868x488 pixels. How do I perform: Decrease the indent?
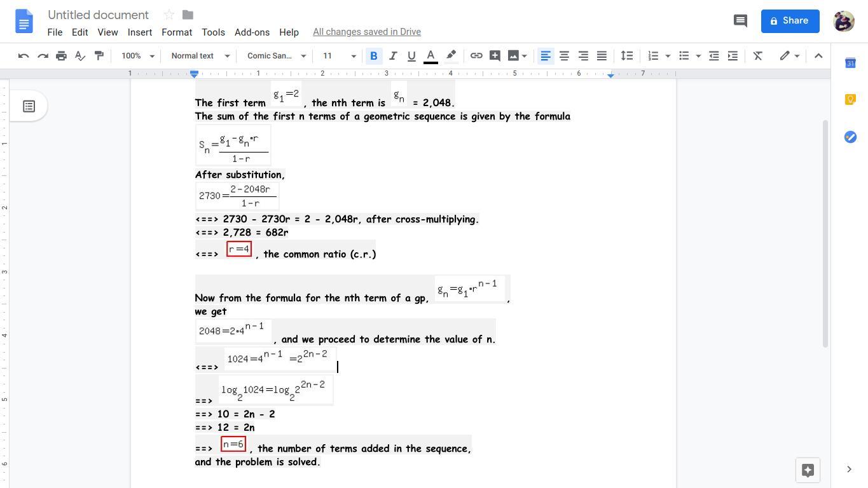pyautogui.click(x=714, y=56)
